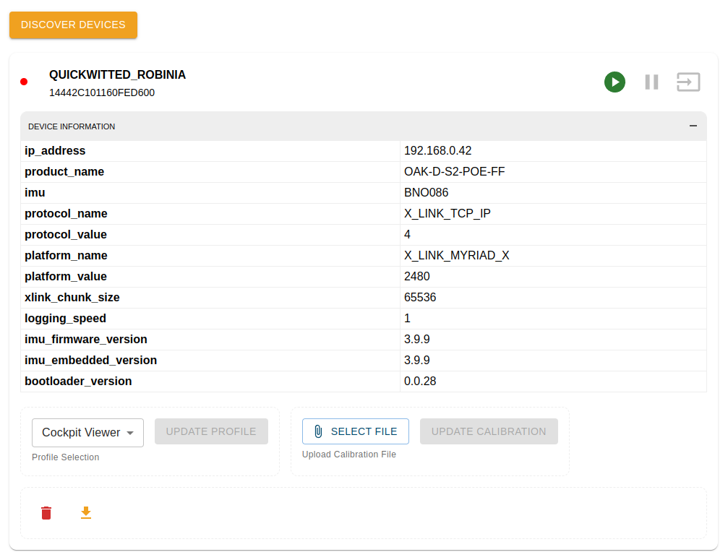Open the Cockpit Viewer profile dropdown
Viewport: 728px width, 560px height.
[x=87, y=433]
